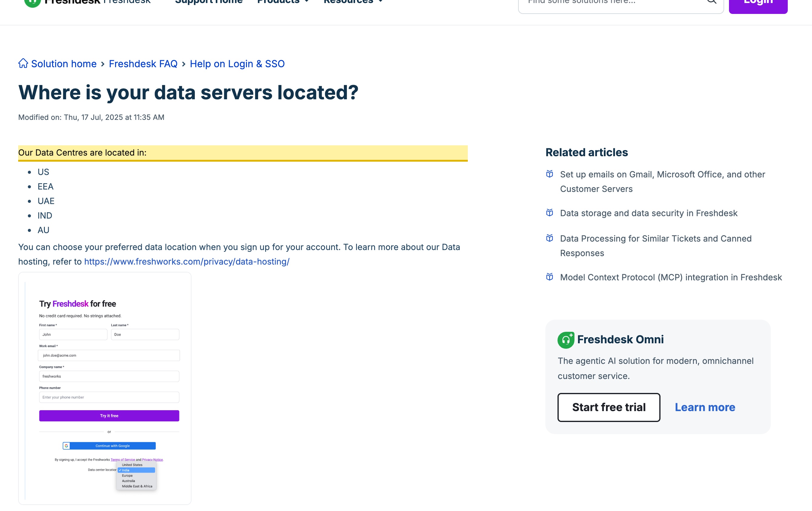
Task: Click the 'Related articles' heading
Action: pos(586,152)
